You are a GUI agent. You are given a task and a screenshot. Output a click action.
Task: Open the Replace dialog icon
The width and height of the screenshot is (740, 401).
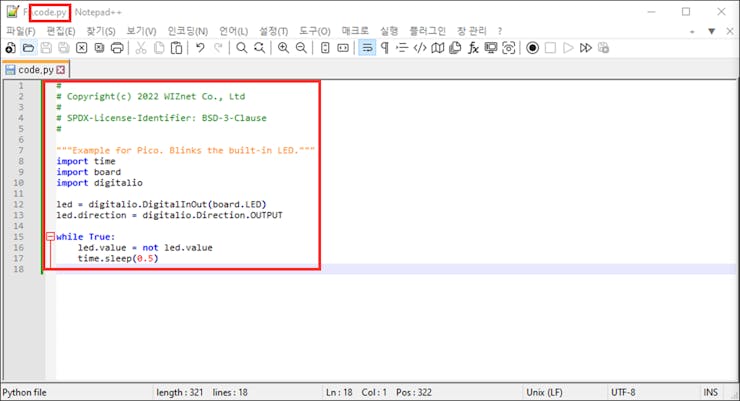click(x=259, y=48)
